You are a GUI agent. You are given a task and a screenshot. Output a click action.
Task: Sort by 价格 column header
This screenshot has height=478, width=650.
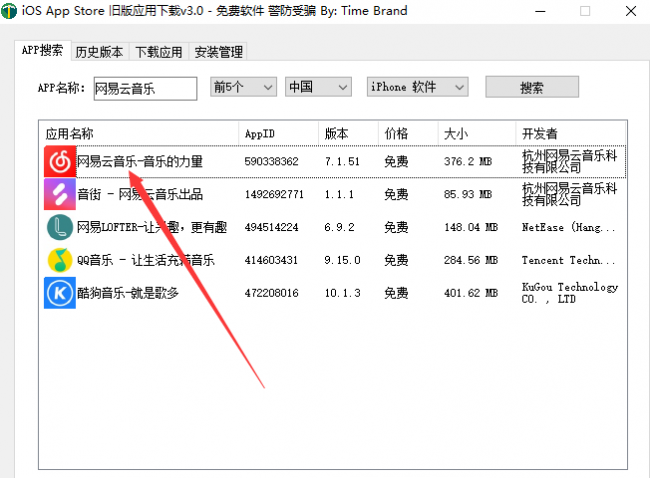coord(408,133)
